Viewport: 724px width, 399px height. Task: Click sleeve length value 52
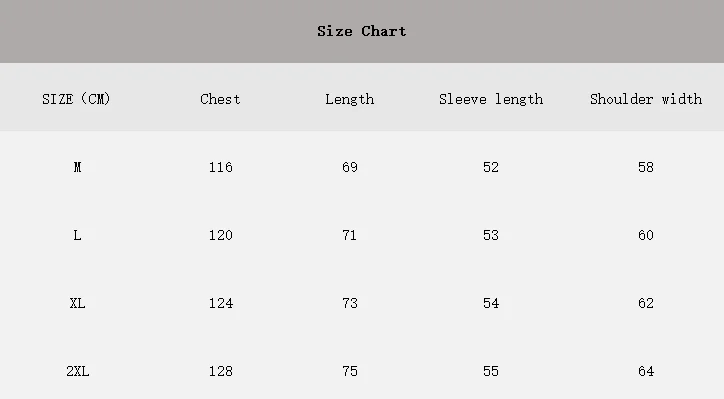[491, 167]
